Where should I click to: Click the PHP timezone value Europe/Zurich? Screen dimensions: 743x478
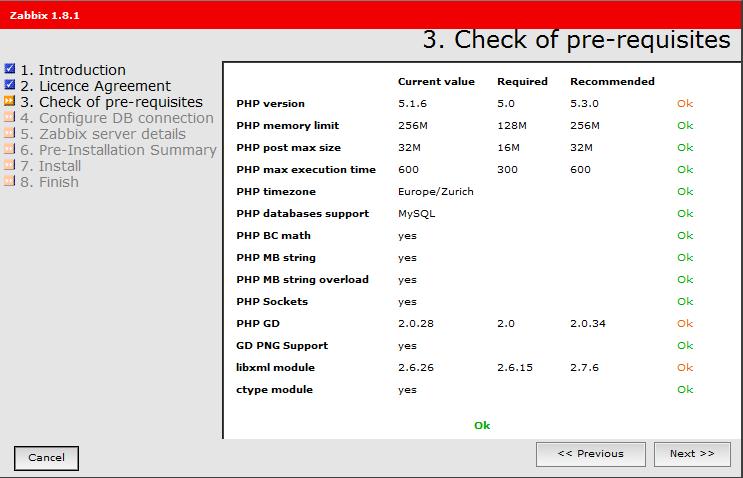click(x=435, y=191)
